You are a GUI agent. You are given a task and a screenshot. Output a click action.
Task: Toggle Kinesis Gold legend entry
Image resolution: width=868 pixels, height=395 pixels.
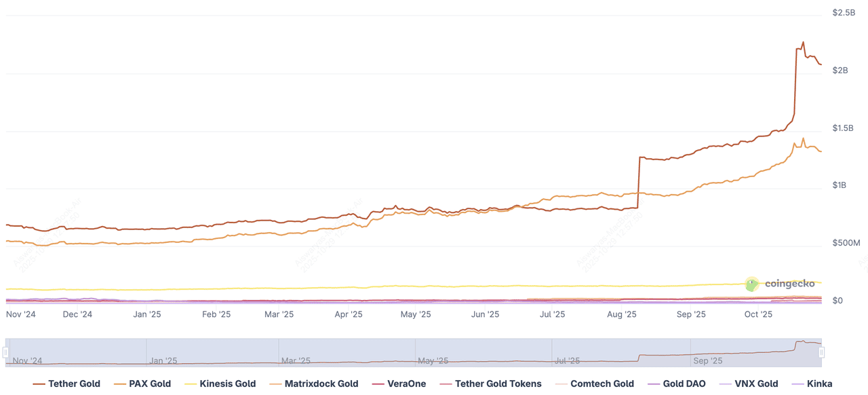(227, 384)
